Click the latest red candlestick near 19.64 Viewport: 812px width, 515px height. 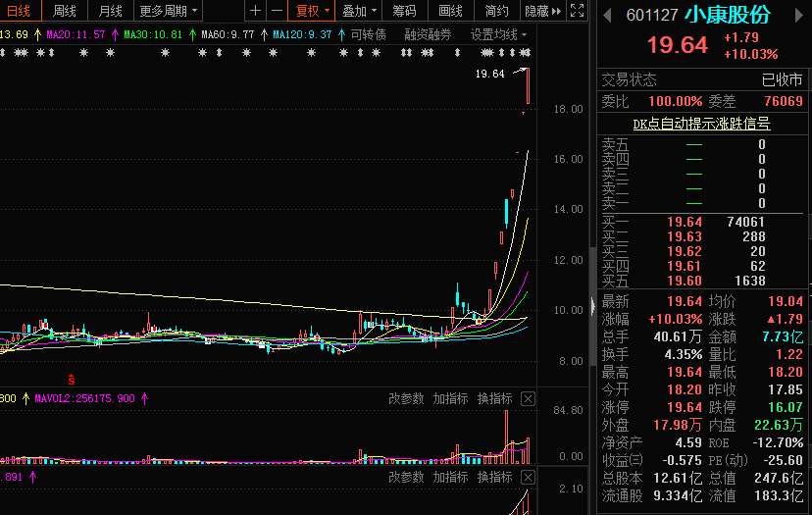[528, 86]
